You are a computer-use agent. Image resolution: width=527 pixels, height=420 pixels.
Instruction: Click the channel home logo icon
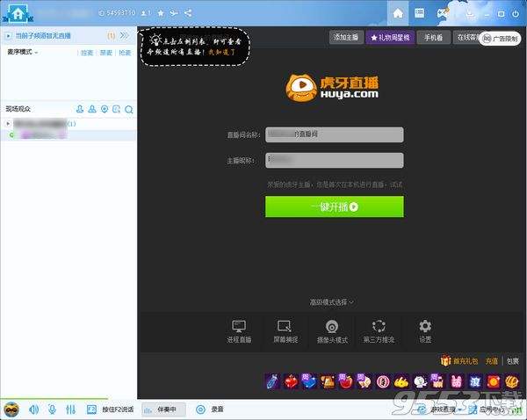pyautogui.click(x=18, y=13)
